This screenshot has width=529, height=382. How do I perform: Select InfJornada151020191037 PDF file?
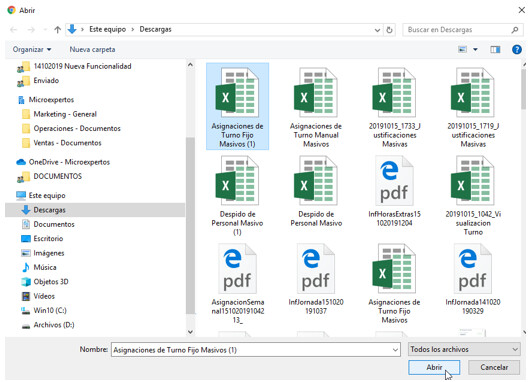[x=316, y=279]
